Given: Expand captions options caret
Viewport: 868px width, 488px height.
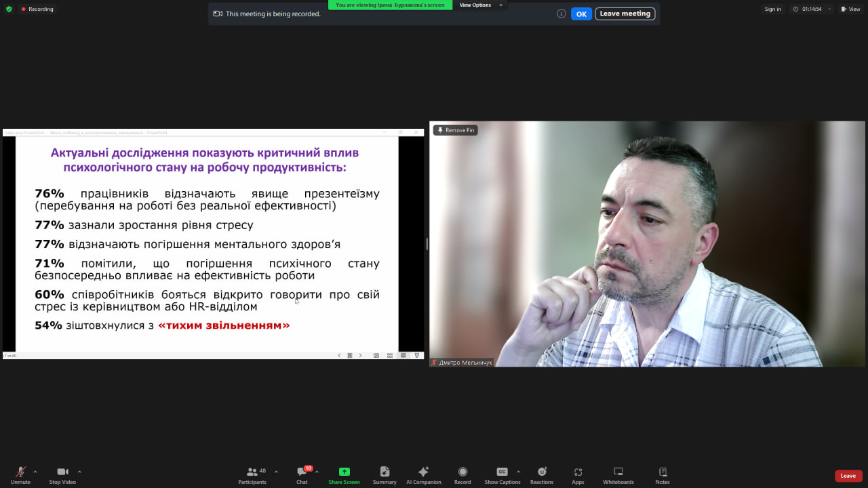Looking at the screenshot, I should [518, 472].
